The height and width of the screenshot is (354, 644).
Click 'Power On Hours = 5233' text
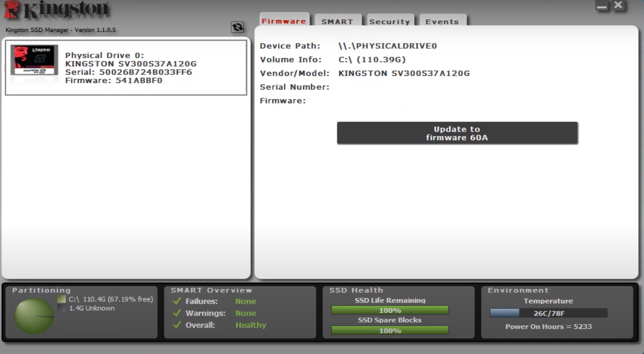pyautogui.click(x=548, y=326)
